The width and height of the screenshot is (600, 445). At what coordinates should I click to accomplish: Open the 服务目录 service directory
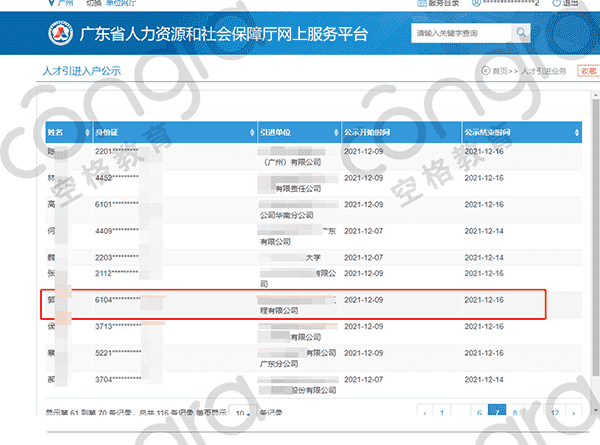[x=438, y=3]
